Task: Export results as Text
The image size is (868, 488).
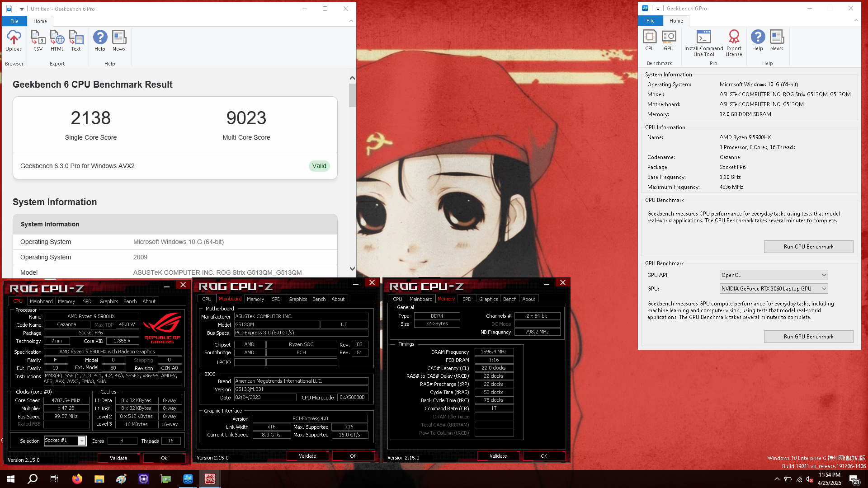Action: click(76, 41)
